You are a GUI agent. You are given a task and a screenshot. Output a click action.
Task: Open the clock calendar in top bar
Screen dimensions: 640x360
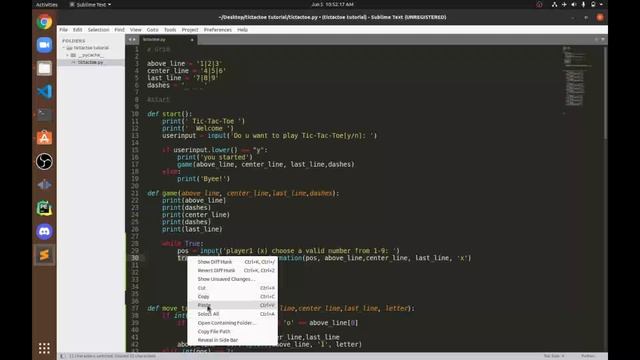332,4
